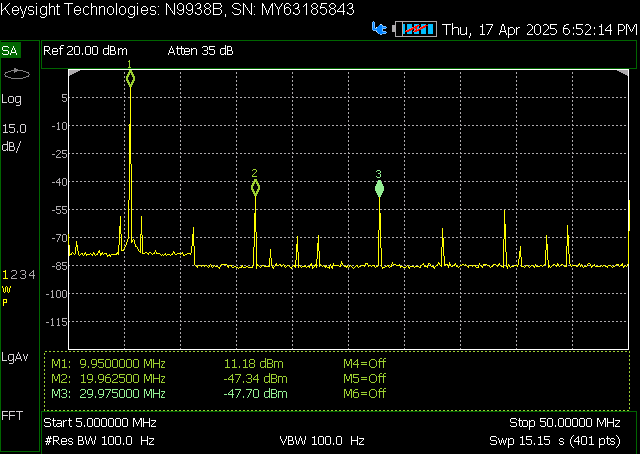Click M1 amplitude 11.18 dBm
Image resolution: width=640 pixels, height=454 pixels.
pyautogui.click(x=253, y=363)
